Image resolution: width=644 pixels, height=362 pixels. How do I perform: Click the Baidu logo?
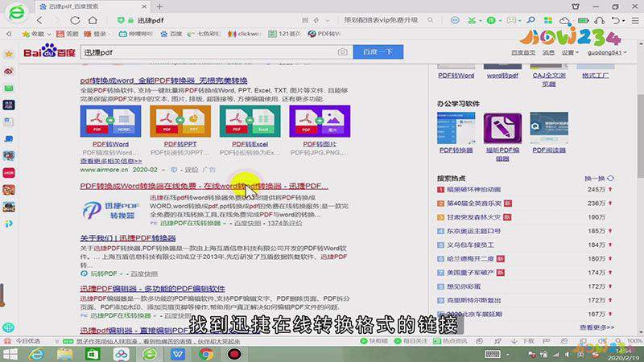(x=49, y=51)
